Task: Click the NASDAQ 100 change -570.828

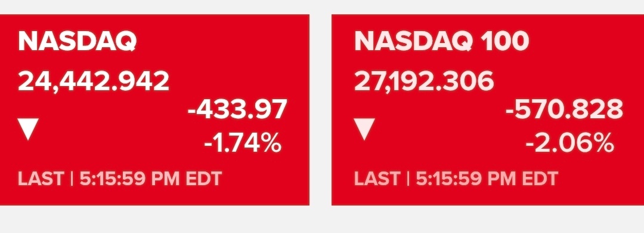Action: coord(564,109)
